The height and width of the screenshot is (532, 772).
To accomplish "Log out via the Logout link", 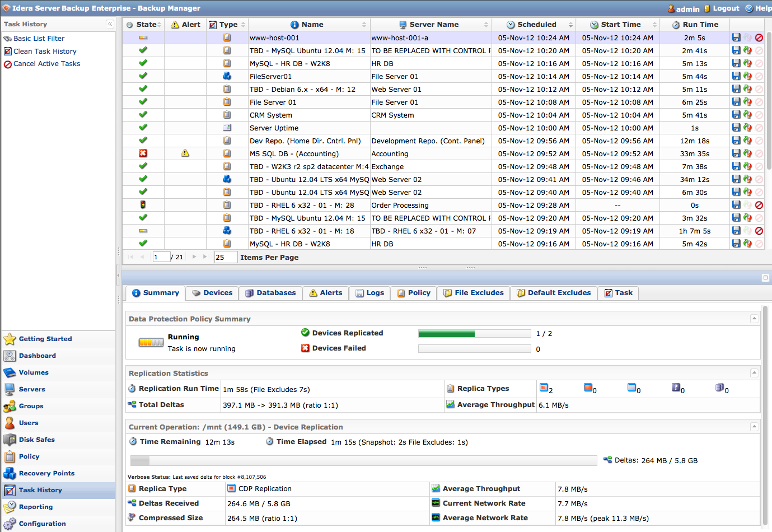I will pyautogui.click(x=726, y=8).
